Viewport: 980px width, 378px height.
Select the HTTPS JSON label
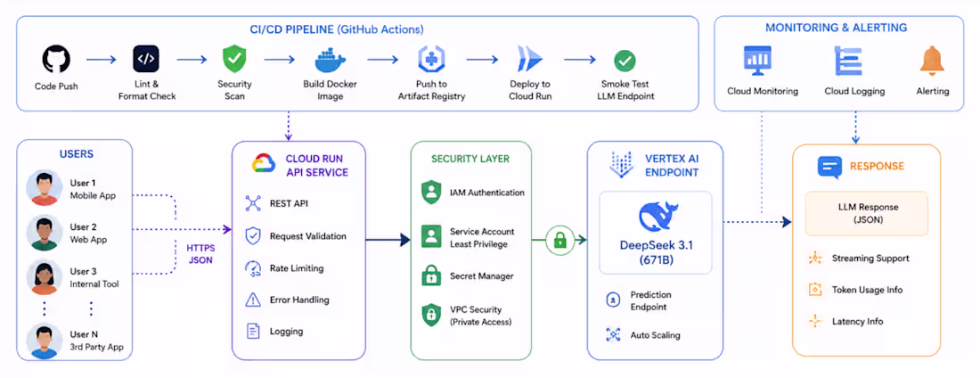200,253
